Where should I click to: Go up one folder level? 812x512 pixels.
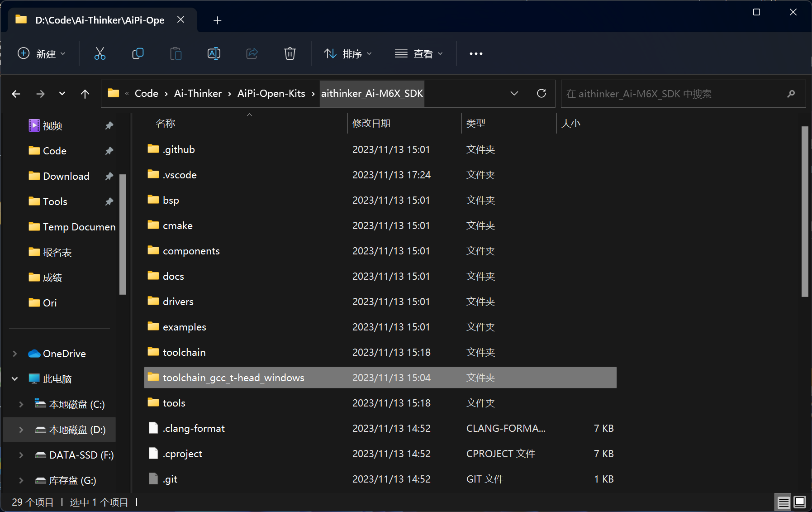[85, 94]
